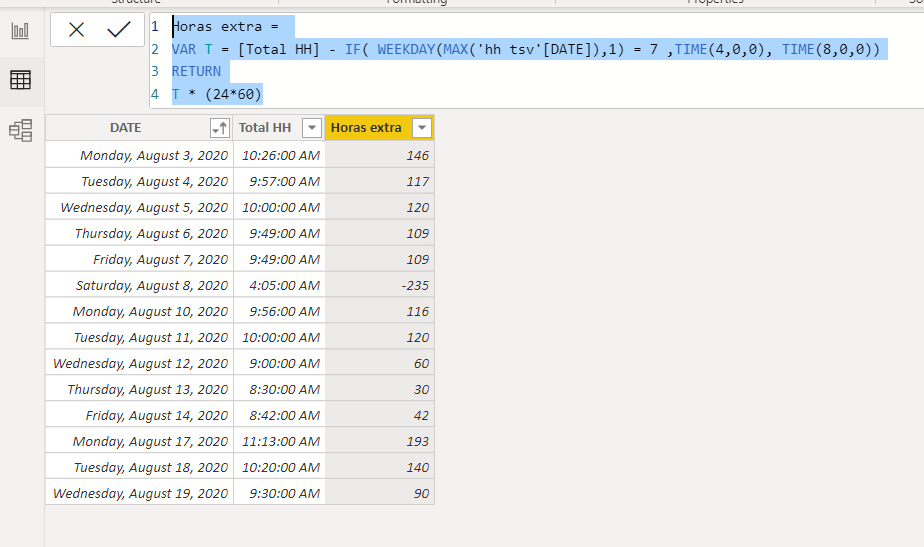Click the RETURN keyword in the formula

[196, 71]
